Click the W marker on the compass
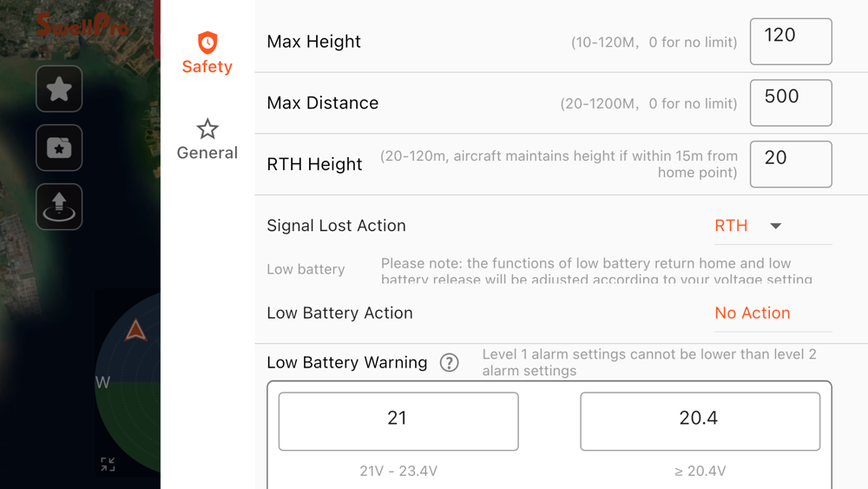 pyautogui.click(x=102, y=382)
